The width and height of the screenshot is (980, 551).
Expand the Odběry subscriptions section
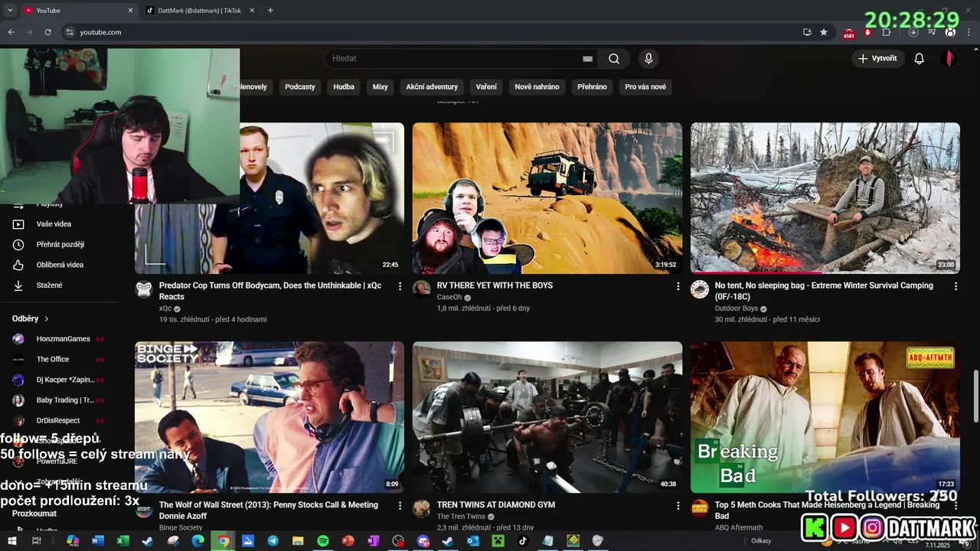(x=31, y=318)
